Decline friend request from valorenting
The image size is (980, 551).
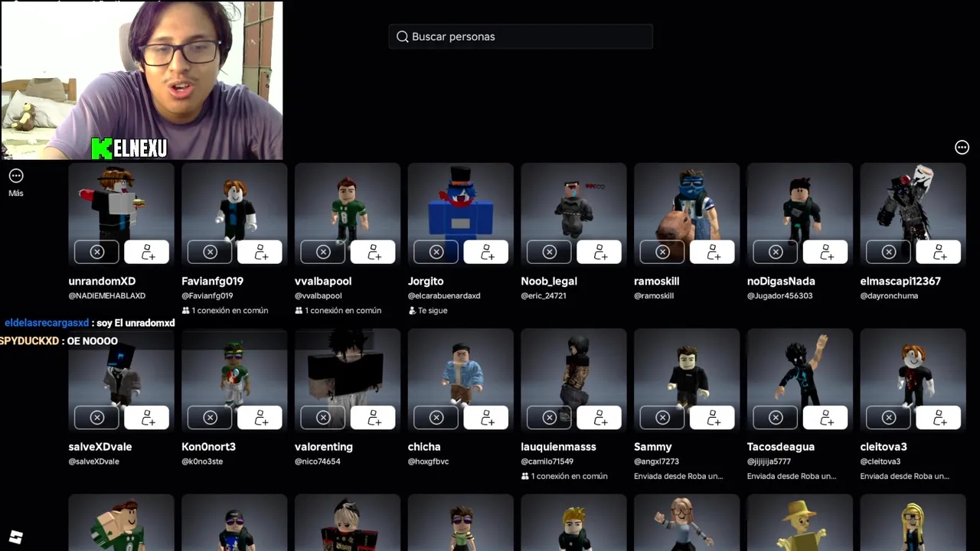pos(323,418)
